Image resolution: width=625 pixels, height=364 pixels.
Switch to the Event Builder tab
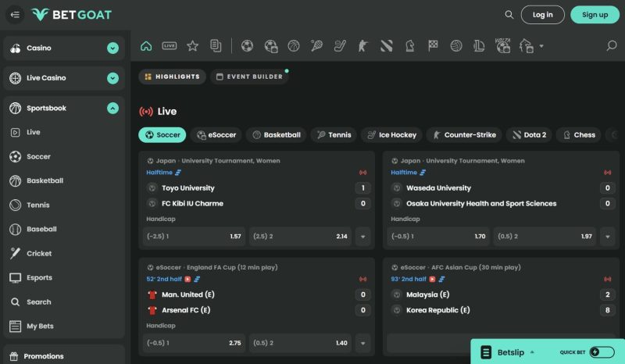click(249, 77)
